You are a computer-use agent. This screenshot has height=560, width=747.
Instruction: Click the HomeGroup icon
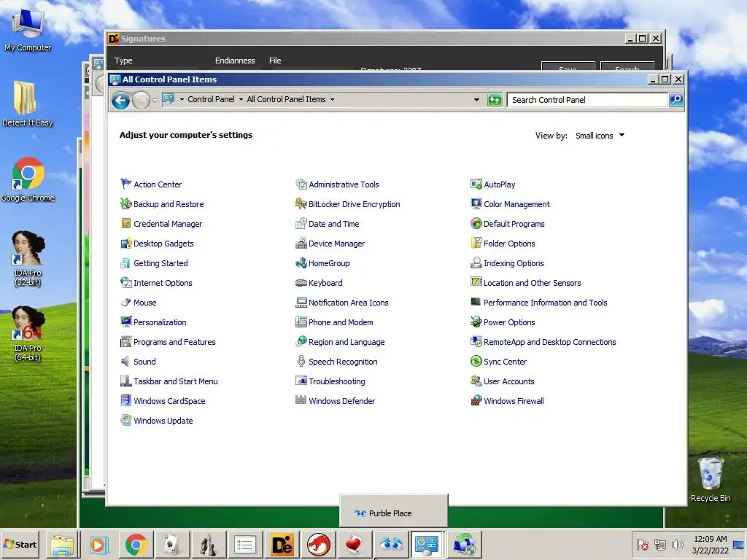coord(301,262)
